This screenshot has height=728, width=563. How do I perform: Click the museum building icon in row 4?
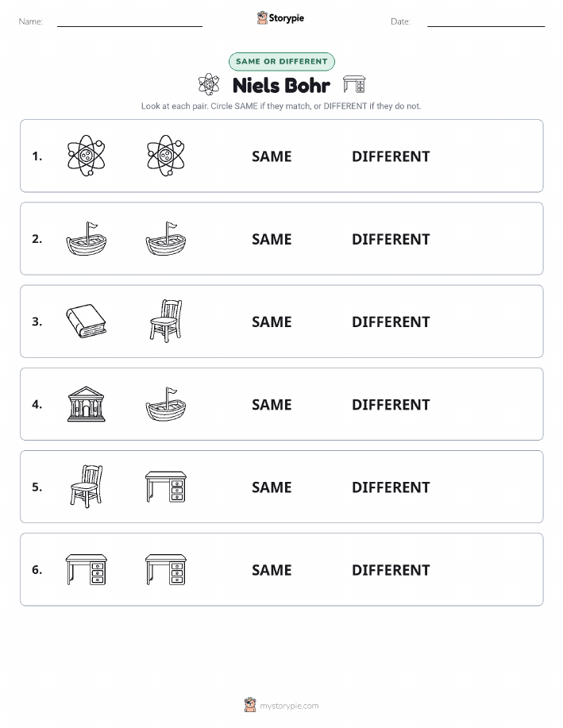86,404
